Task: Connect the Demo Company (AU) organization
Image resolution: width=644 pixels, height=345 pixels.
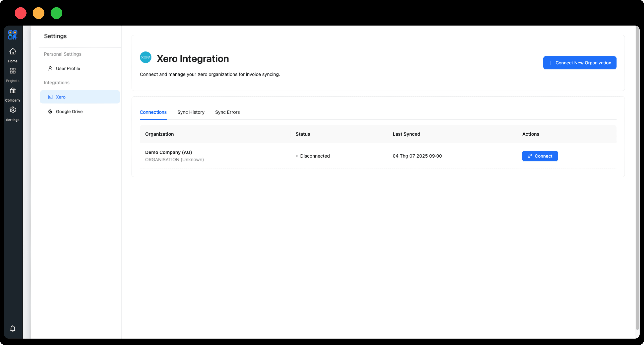Action: [x=540, y=156]
